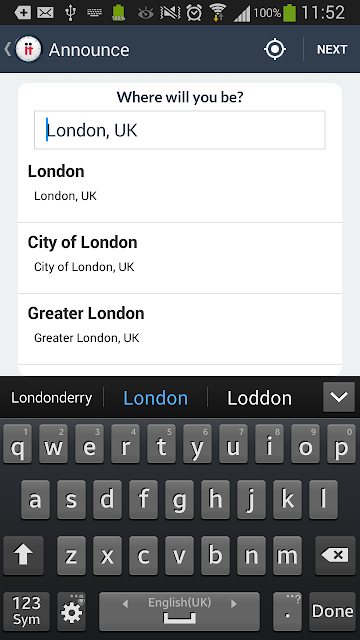
Task: Tap the Done key
Action: 332,611
